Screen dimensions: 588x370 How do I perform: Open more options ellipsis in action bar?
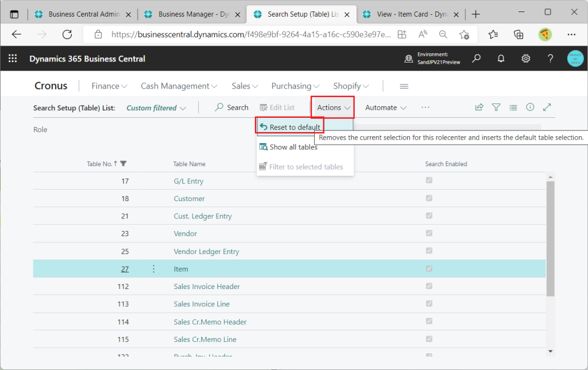425,107
